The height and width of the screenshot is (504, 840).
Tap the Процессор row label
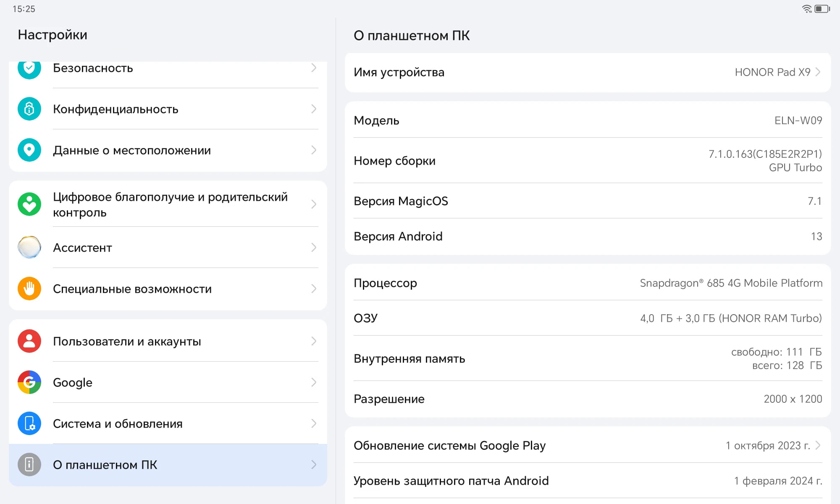[385, 283]
